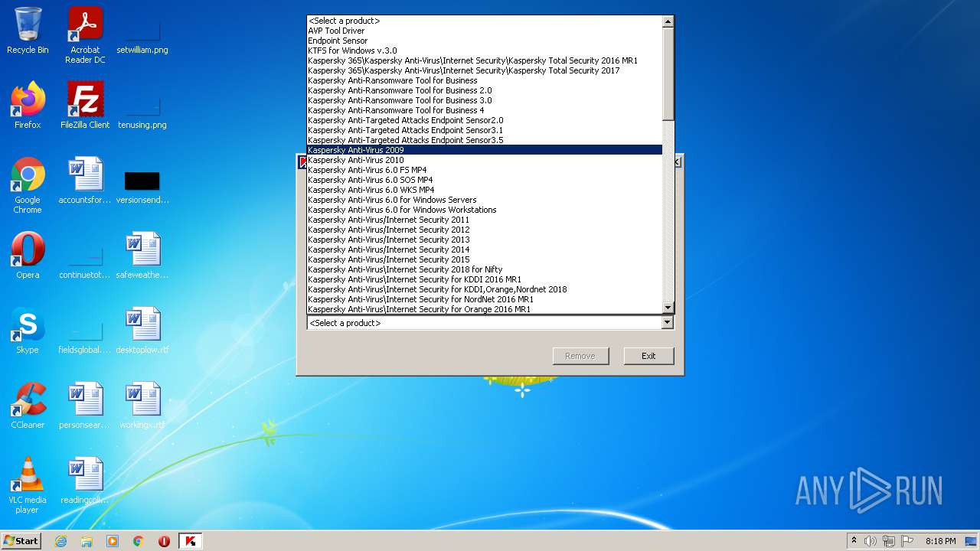Open workingx.rtf document
Viewport: 980px width, 551px height.
[x=142, y=406]
